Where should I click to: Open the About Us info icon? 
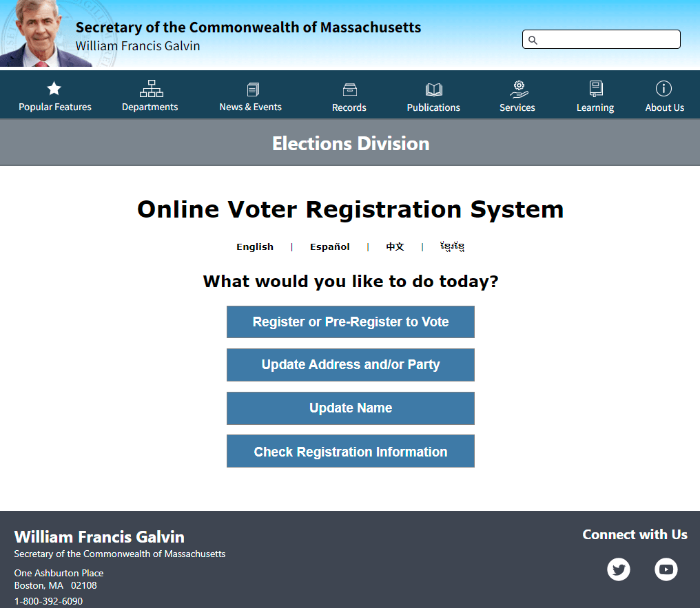click(663, 88)
